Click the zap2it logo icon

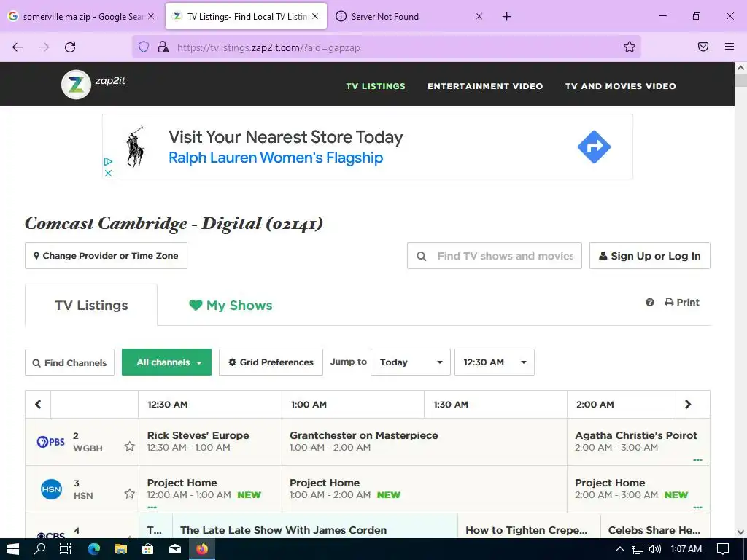point(76,85)
